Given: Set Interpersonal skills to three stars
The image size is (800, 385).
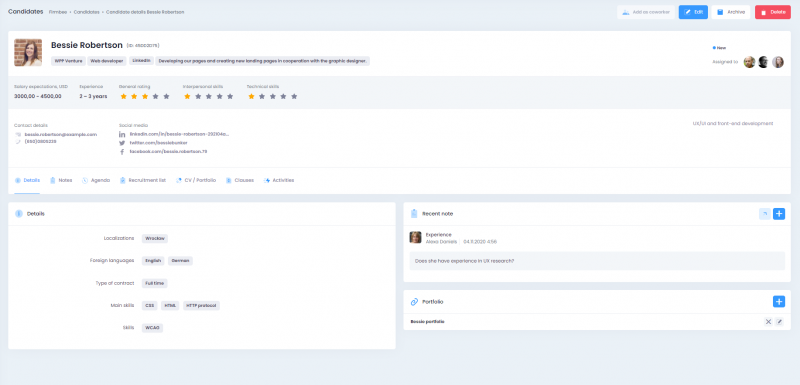Looking at the screenshot, I should (x=208, y=96).
